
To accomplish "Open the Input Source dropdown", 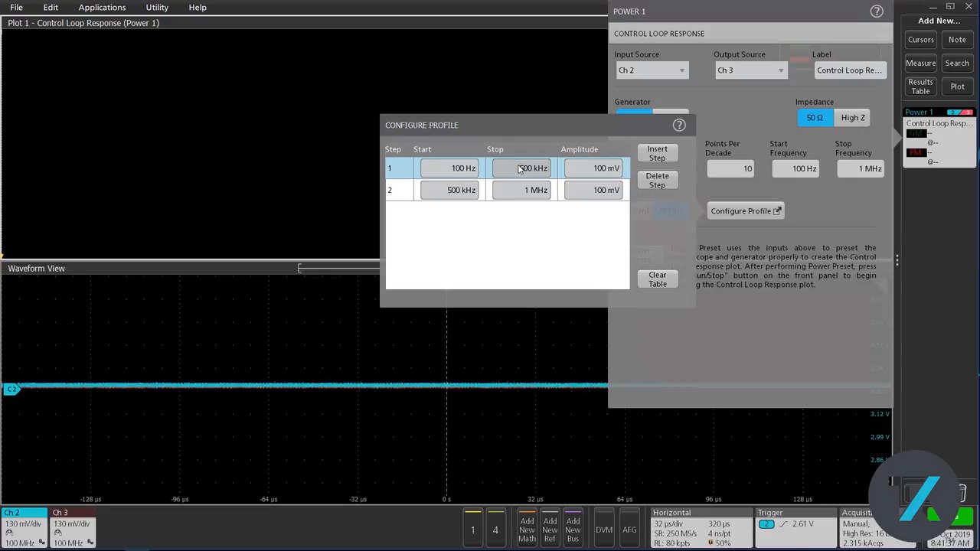I will (651, 70).
